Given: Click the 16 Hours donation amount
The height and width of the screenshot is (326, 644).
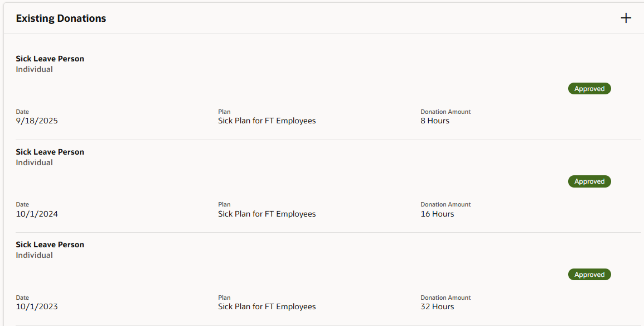Looking at the screenshot, I should 437,214.
